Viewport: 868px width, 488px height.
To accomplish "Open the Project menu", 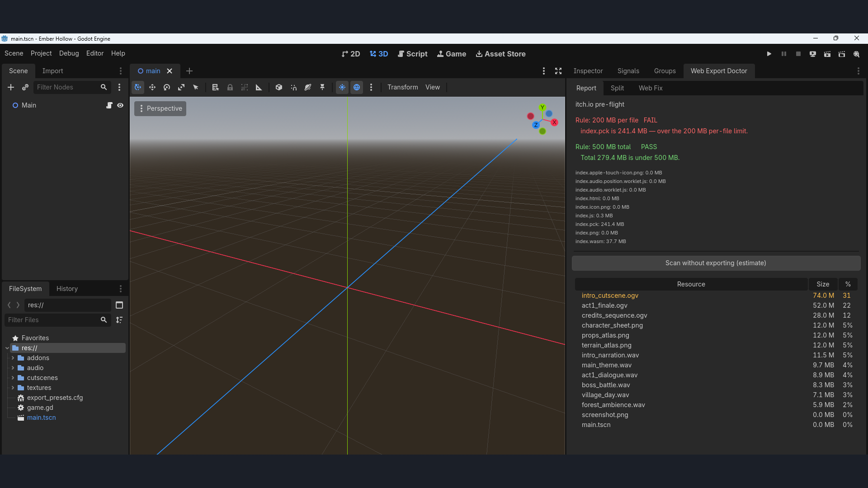I will point(41,53).
